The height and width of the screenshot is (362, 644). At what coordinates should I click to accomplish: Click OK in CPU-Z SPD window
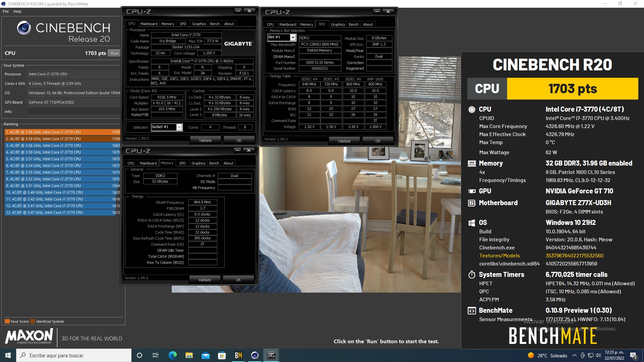378,141
